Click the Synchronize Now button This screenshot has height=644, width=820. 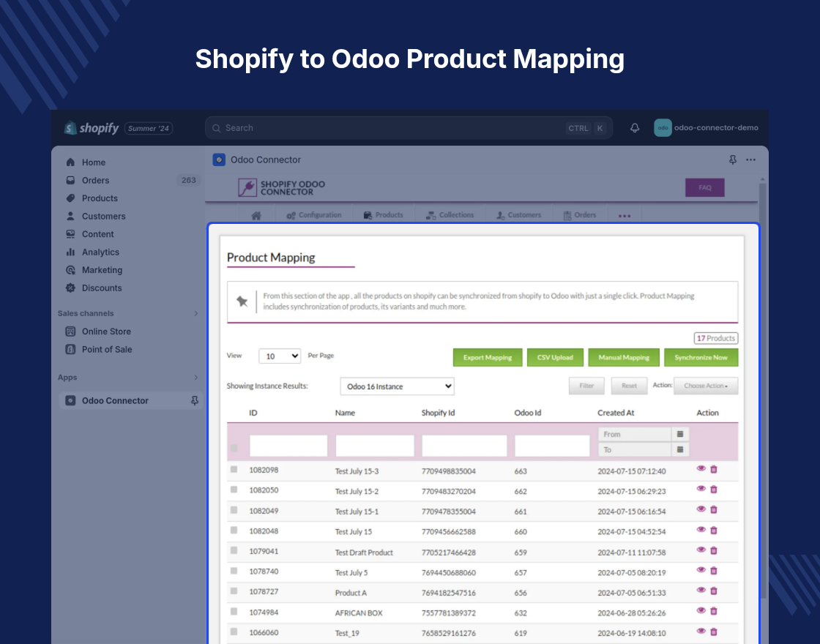(x=701, y=358)
